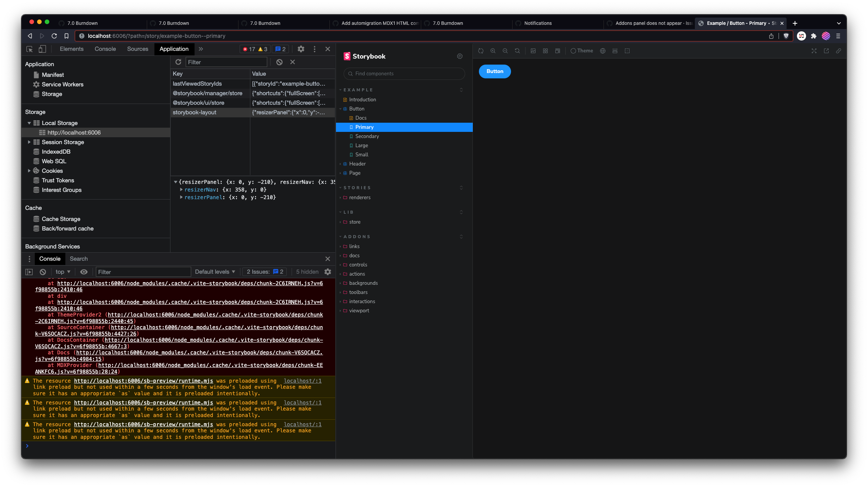This screenshot has width=868, height=487.
Task: Open the localhost/:1 warning link in Console
Action: (302, 381)
